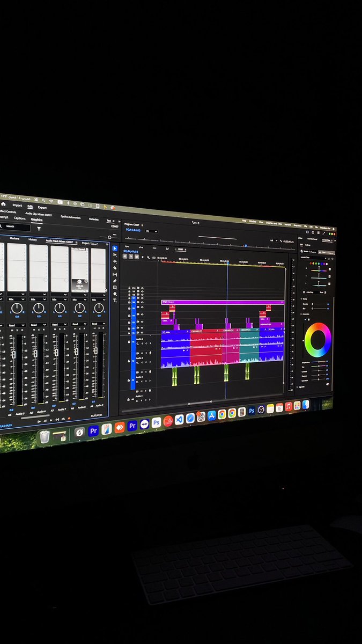The width and height of the screenshot is (362, 644).
Task: Click the pan knob on the Audio 7 channel
Action: coord(60,308)
